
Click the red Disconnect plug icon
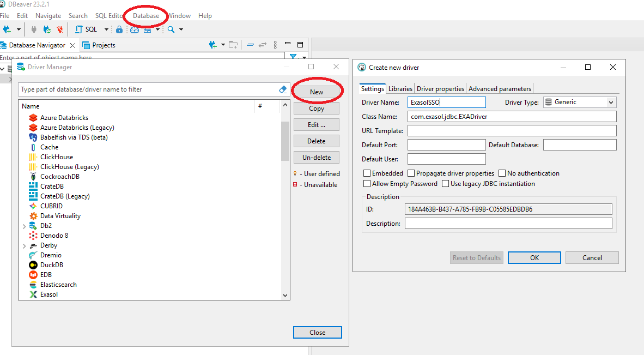tap(60, 29)
